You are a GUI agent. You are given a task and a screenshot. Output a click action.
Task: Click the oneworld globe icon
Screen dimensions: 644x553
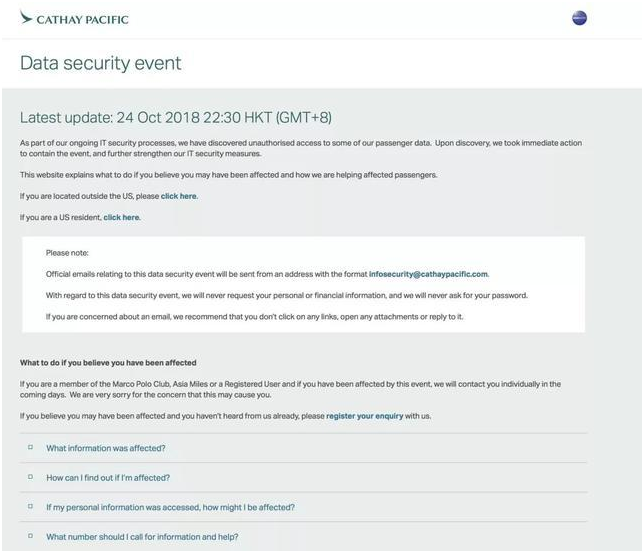pos(579,18)
